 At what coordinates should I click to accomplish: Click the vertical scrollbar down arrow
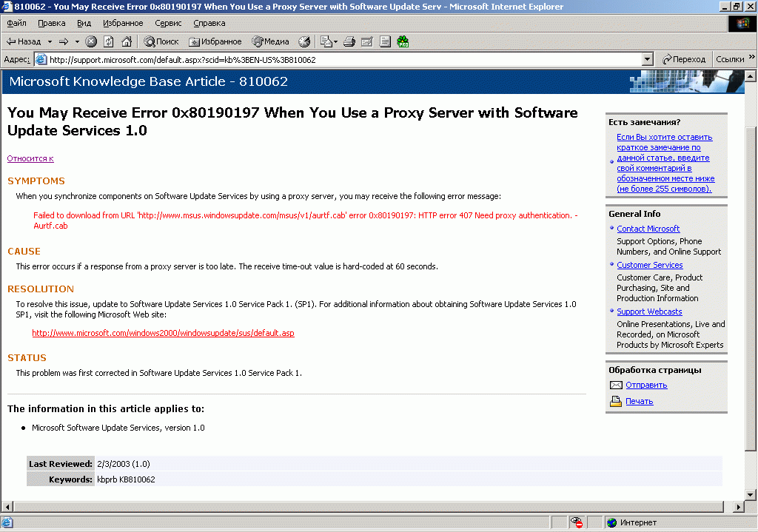750,494
